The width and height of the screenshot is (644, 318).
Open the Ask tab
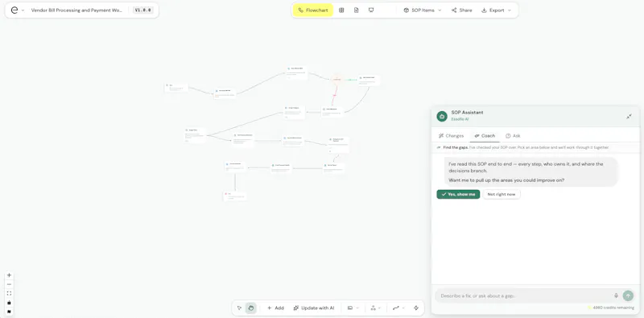[513, 135]
